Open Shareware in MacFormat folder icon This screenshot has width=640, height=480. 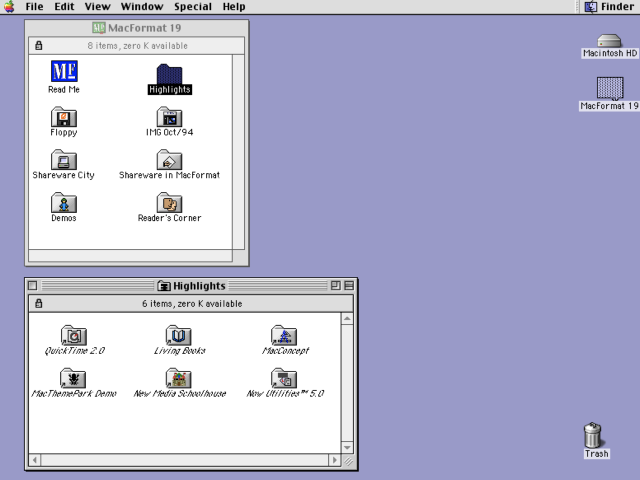(x=169, y=160)
